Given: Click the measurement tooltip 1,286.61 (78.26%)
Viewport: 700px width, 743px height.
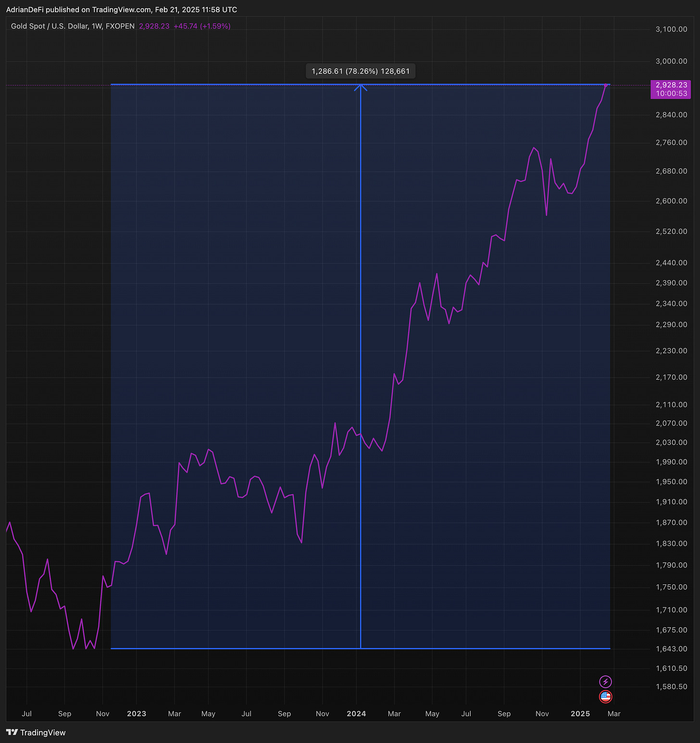Looking at the screenshot, I should pyautogui.click(x=361, y=71).
